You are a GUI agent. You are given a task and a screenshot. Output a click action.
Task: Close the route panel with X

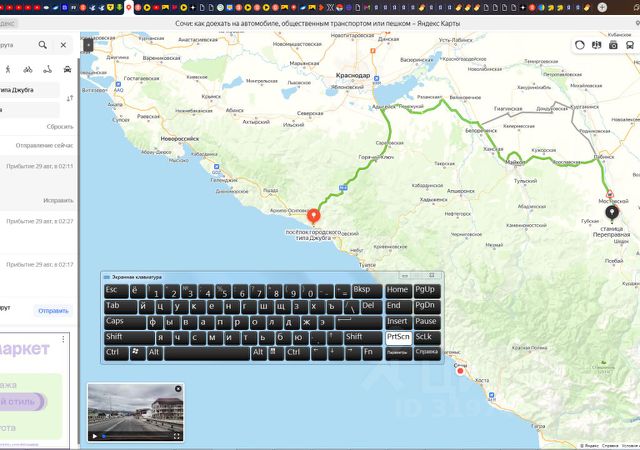tap(63, 45)
